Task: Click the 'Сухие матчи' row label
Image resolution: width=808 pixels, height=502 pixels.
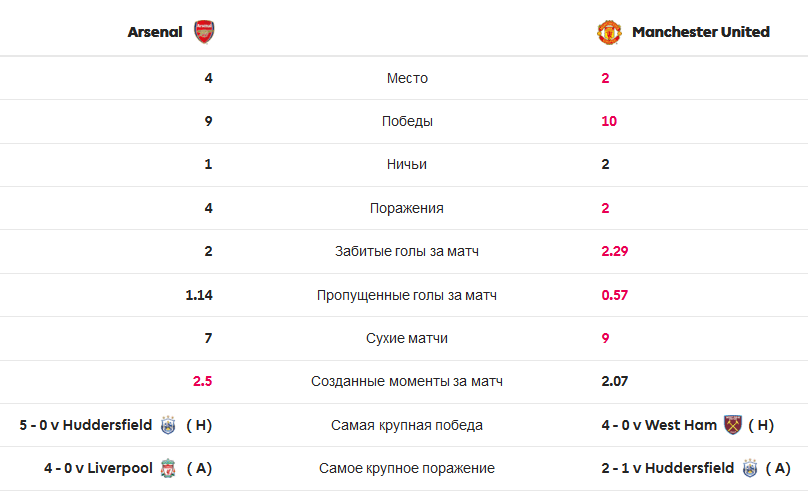Action: (407, 338)
